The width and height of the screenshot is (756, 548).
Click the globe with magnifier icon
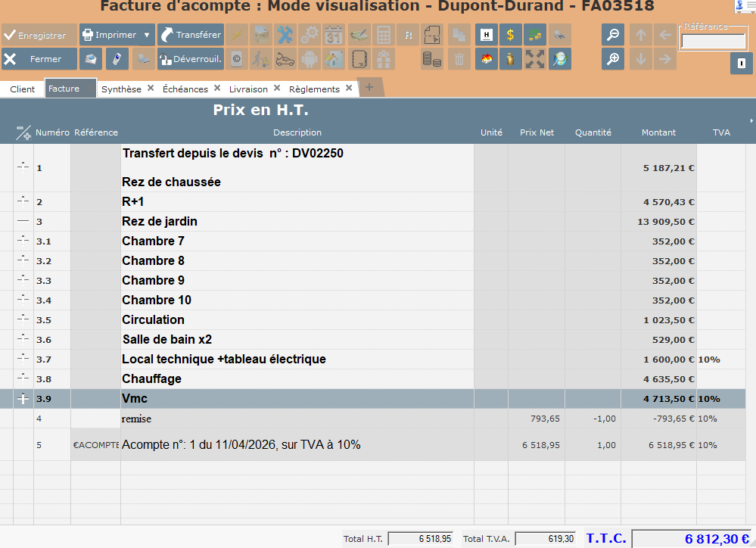pos(560,58)
